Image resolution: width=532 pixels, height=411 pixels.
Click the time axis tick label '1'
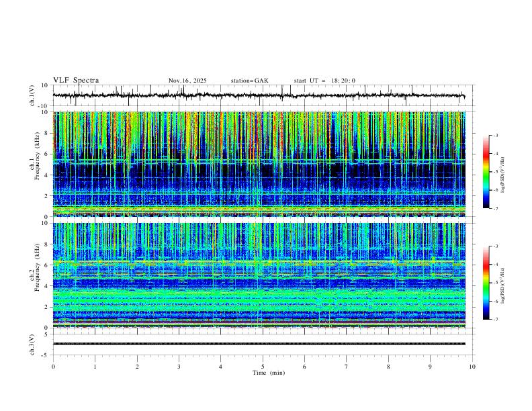click(95, 367)
